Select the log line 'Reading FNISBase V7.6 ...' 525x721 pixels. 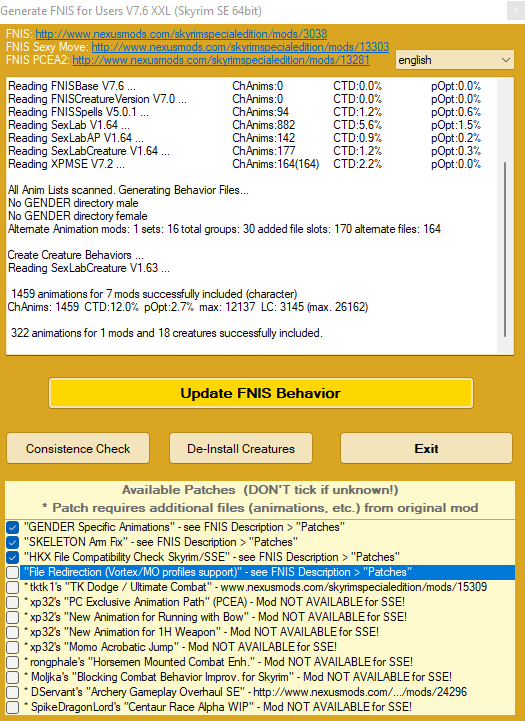72,86
